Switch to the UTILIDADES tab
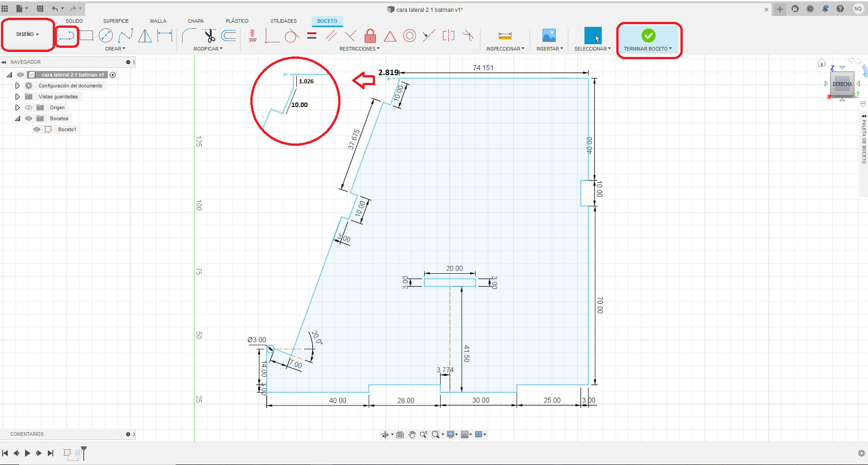 point(284,21)
